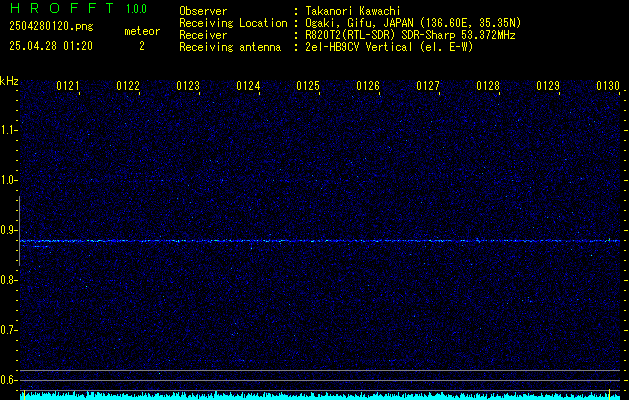
Task: Click the 0123 time marker
Action: [188, 85]
